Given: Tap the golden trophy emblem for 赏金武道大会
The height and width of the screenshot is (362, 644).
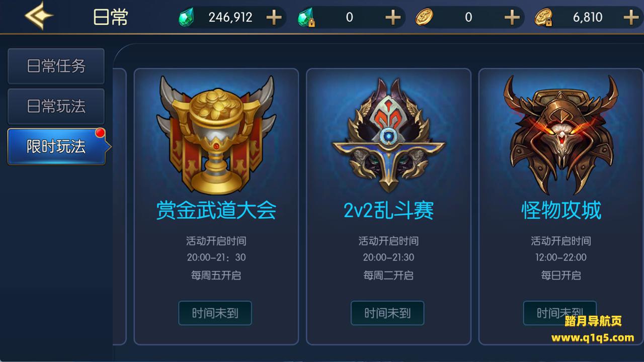Looking at the screenshot, I should coord(217,135).
